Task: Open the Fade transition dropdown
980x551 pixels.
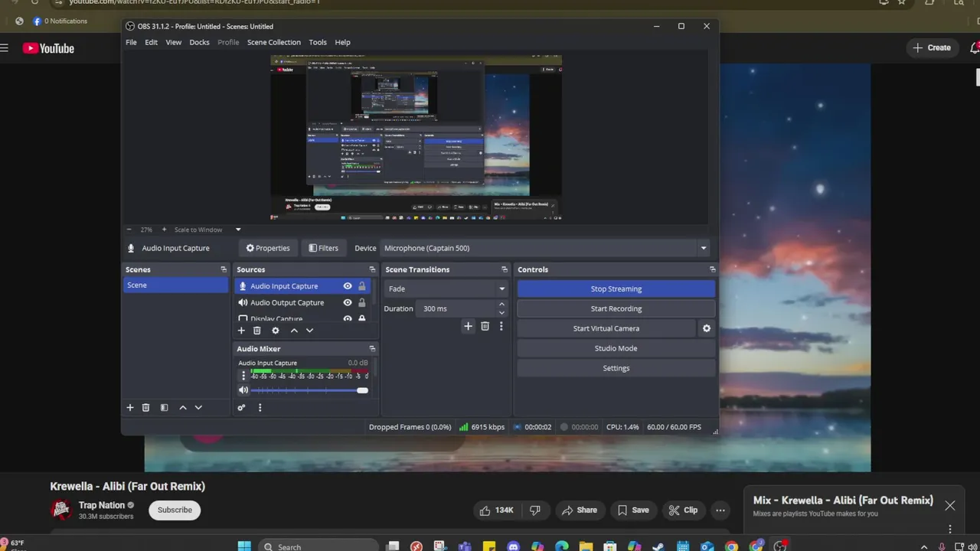Action: point(446,289)
